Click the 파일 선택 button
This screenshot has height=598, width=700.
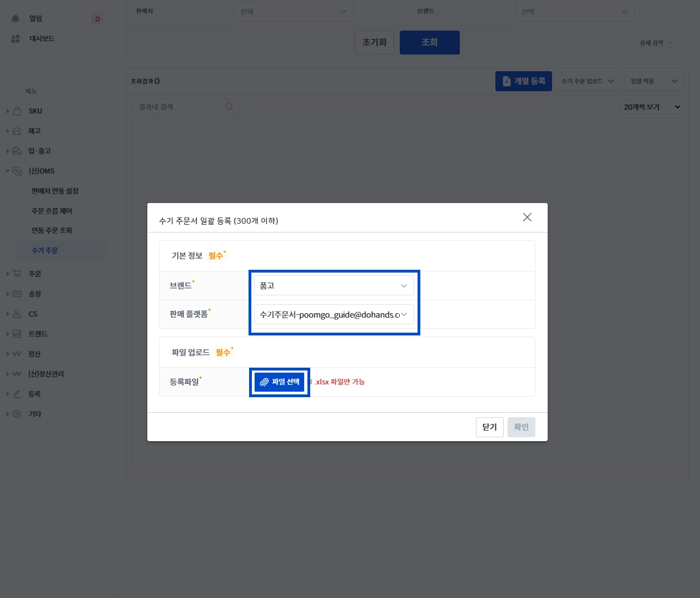click(x=280, y=382)
